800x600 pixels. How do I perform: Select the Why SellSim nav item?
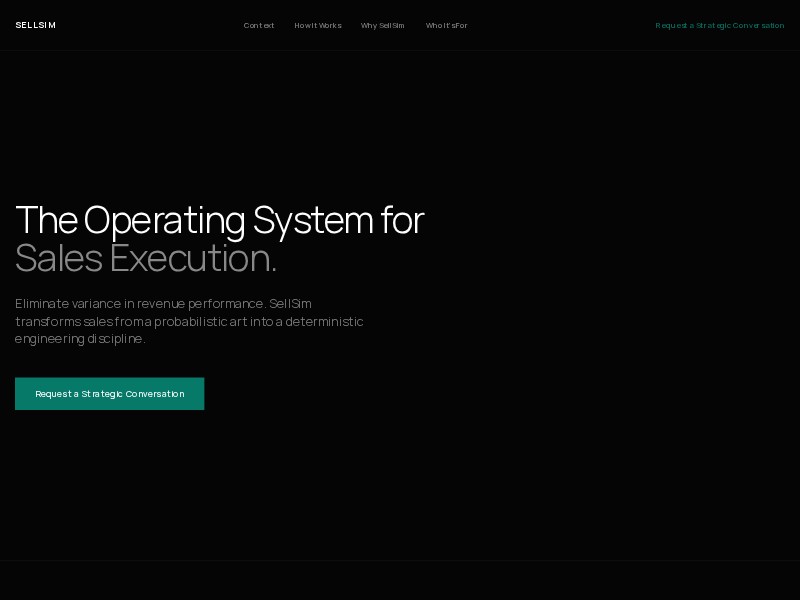pyautogui.click(x=383, y=25)
